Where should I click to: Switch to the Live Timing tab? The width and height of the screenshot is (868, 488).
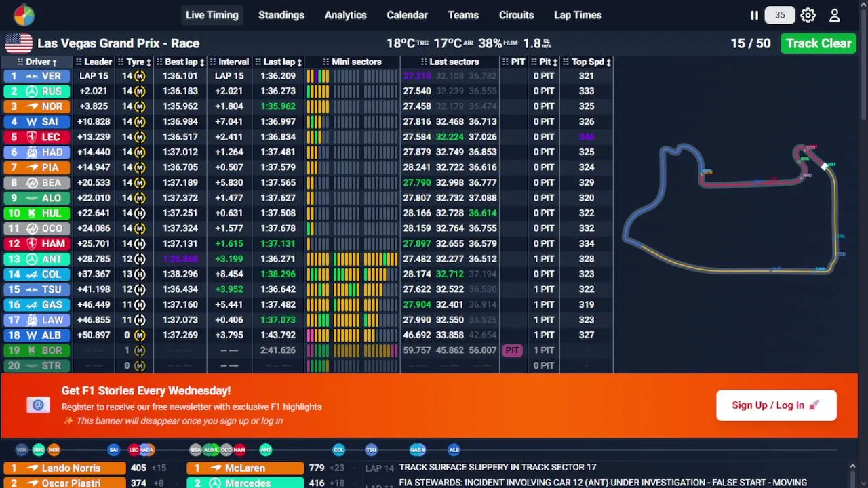[212, 15]
